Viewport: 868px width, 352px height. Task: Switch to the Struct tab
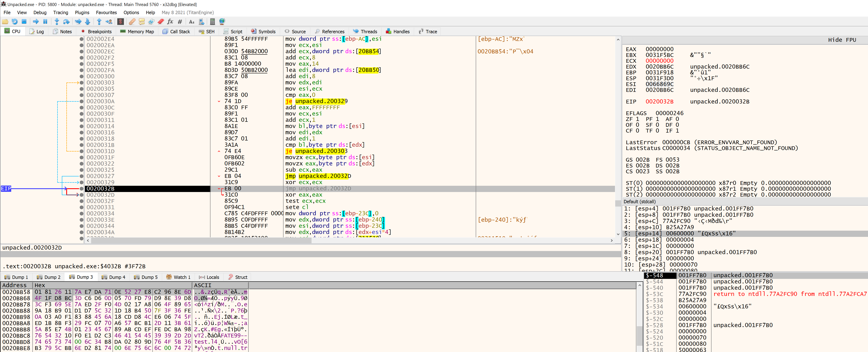tap(238, 277)
